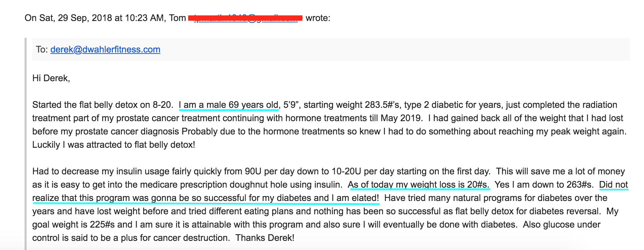Click the "Hi Derek," greeting line

click(x=51, y=78)
